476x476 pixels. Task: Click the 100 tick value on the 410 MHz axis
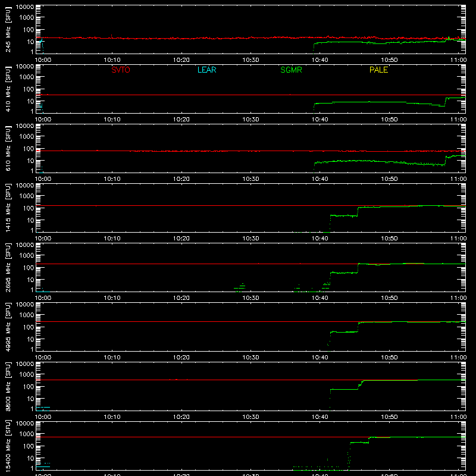(28, 89)
